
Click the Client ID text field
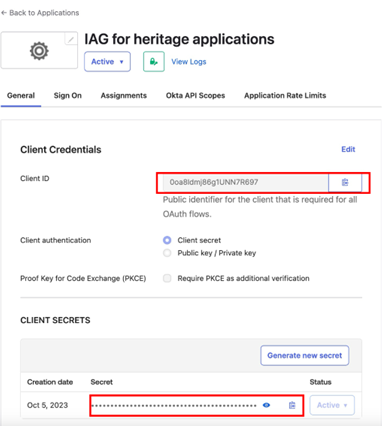coord(246,182)
